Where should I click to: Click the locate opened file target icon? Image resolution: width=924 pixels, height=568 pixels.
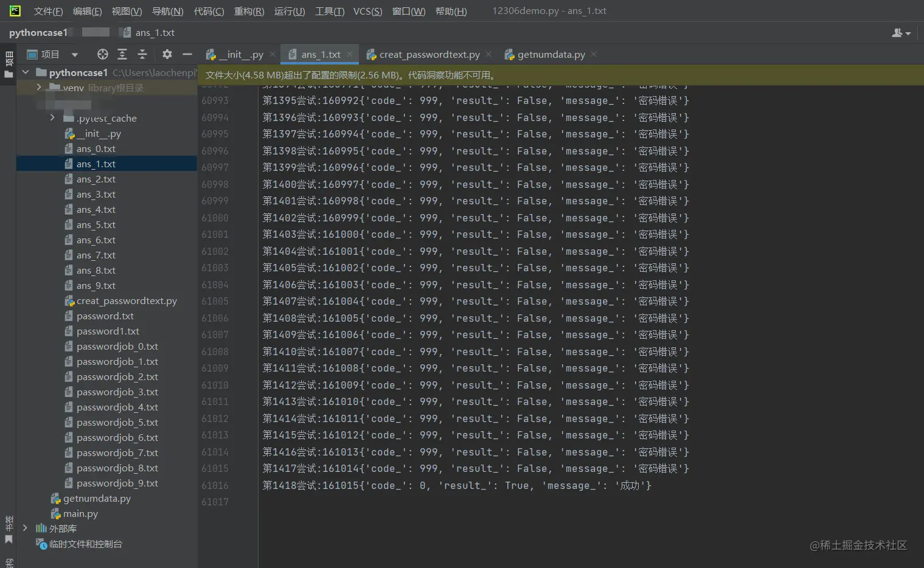point(103,54)
